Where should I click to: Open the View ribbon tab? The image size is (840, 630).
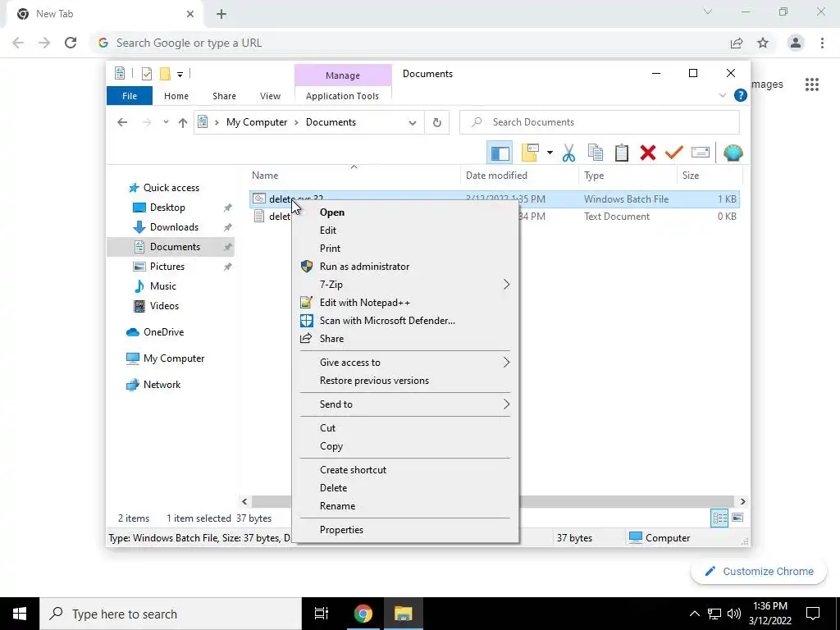click(270, 96)
